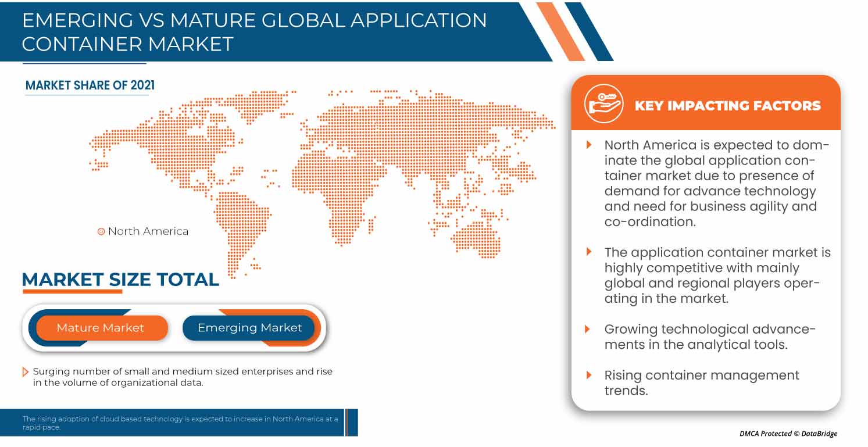
Task: Click the bullet arrow before "North America is expected"
Action: pyautogui.click(x=589, y=145)
